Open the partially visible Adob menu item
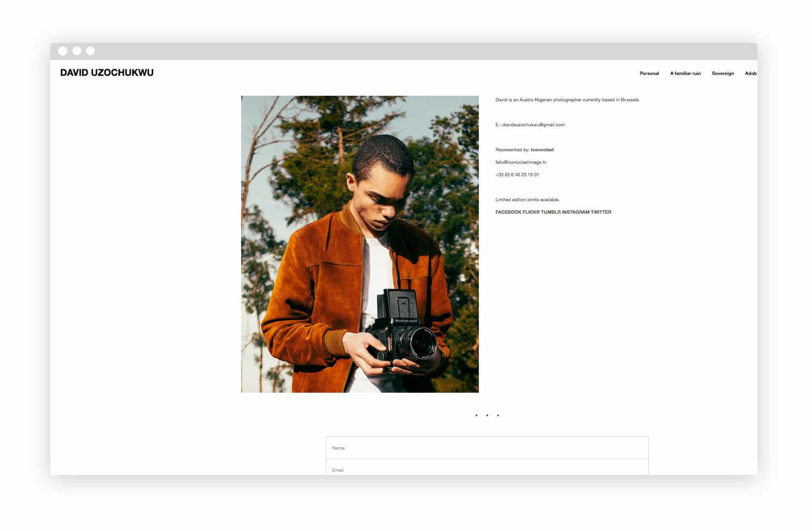 (751, 74)
